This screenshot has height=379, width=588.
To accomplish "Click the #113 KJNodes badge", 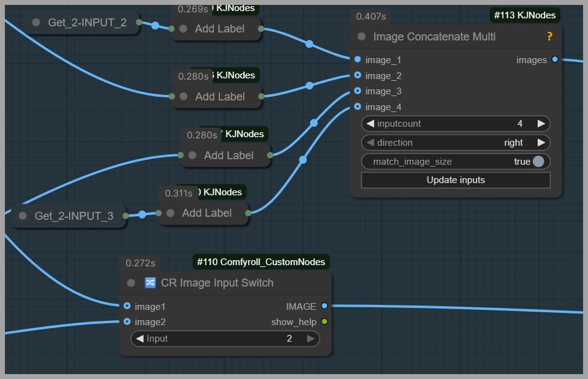I will coord(525,15).
